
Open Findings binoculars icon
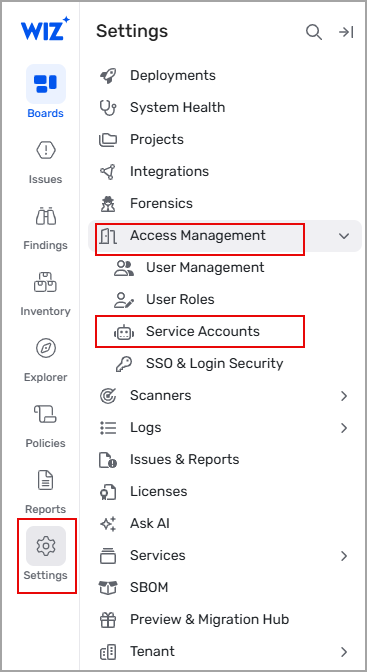click(45, 216)
